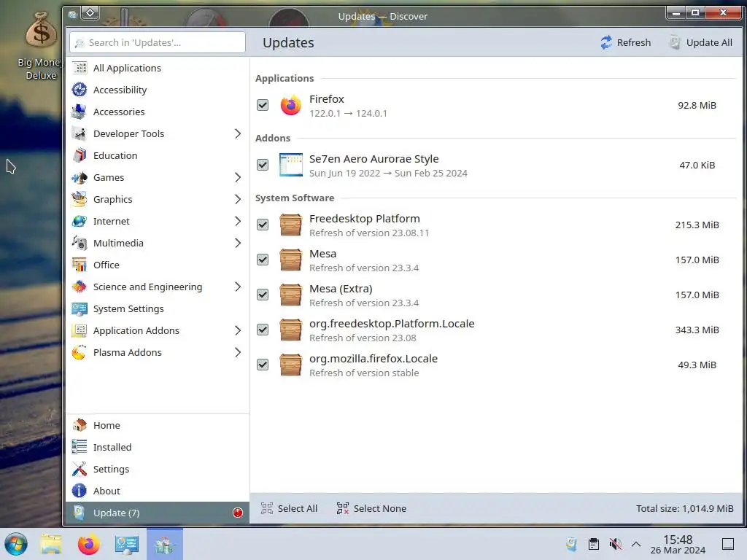Click the Installed list icon
The image size is (747, 560).
(80, 447)
